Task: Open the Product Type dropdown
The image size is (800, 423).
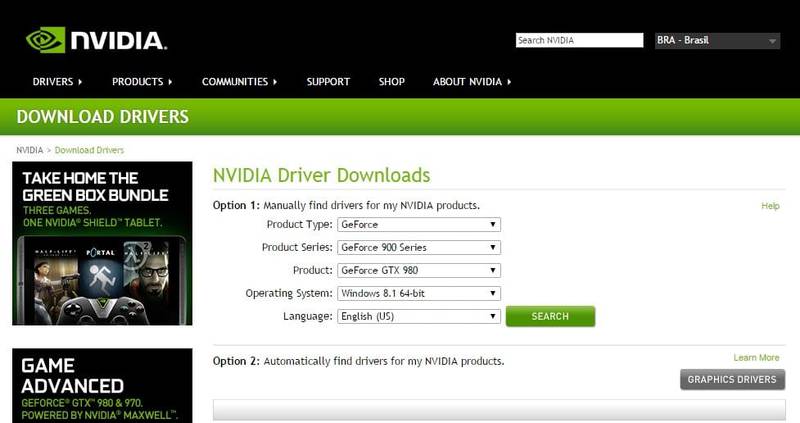Action: (x=419, y=225)
